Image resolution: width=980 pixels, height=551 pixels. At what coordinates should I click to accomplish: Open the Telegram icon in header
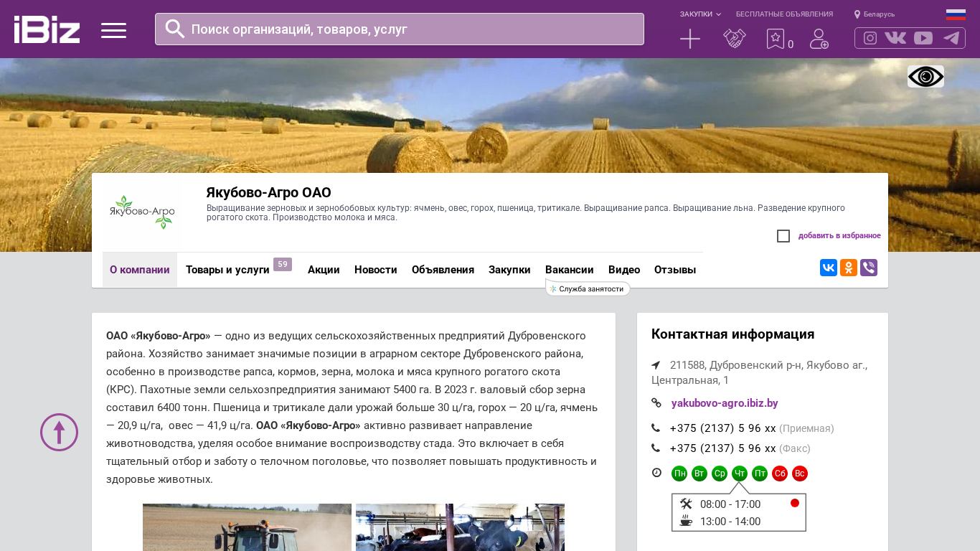[951, 38]
